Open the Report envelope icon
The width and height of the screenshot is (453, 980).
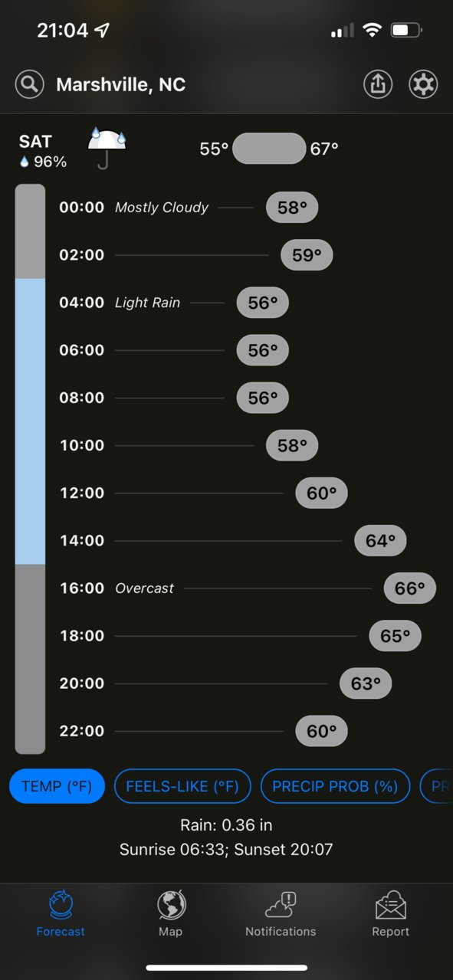[x=391, y=905]
